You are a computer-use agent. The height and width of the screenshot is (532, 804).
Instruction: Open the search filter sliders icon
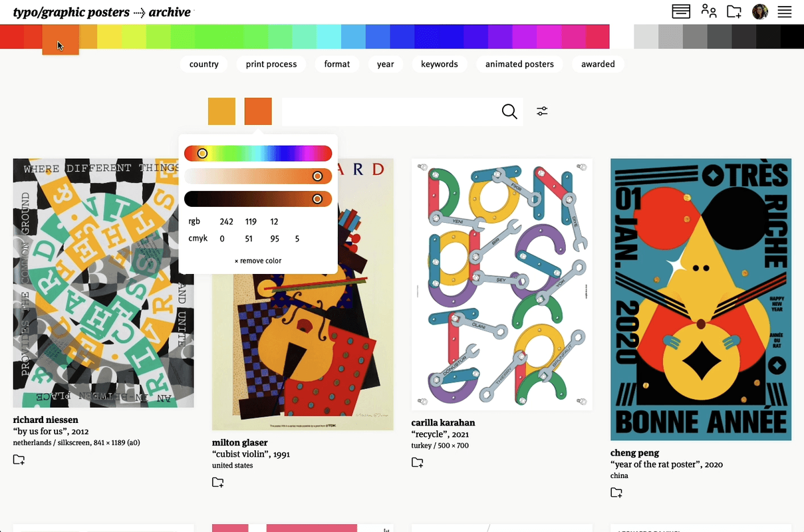pos(543,111)
